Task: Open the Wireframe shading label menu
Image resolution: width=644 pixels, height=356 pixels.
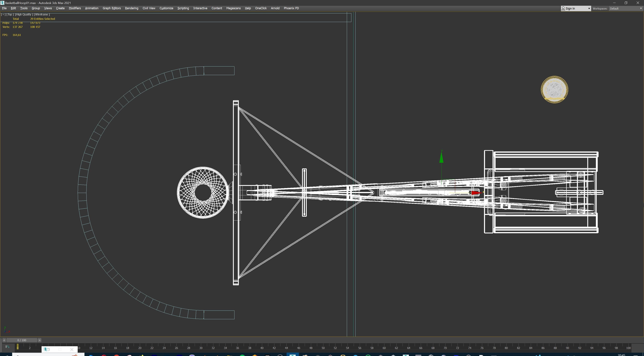Action: (x=42, y=14)
